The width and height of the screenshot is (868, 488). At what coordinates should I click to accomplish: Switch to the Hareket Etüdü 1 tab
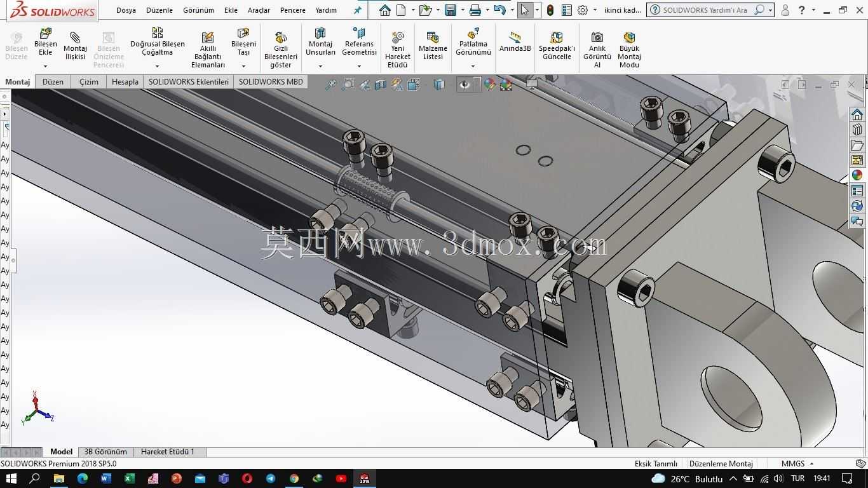click(168, 452)
